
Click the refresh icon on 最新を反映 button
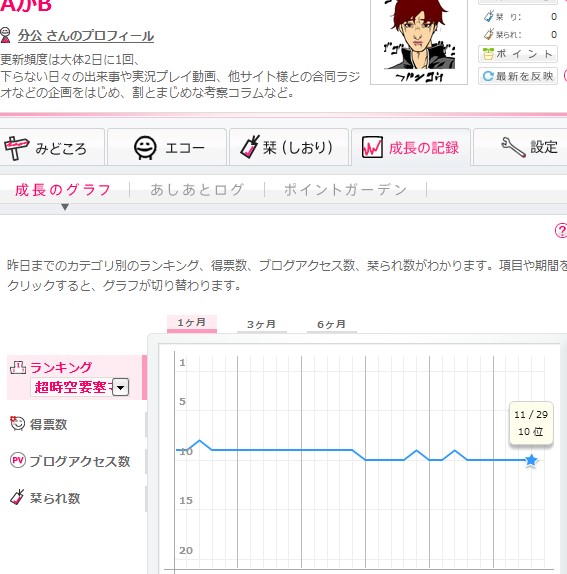click(488, 76)
